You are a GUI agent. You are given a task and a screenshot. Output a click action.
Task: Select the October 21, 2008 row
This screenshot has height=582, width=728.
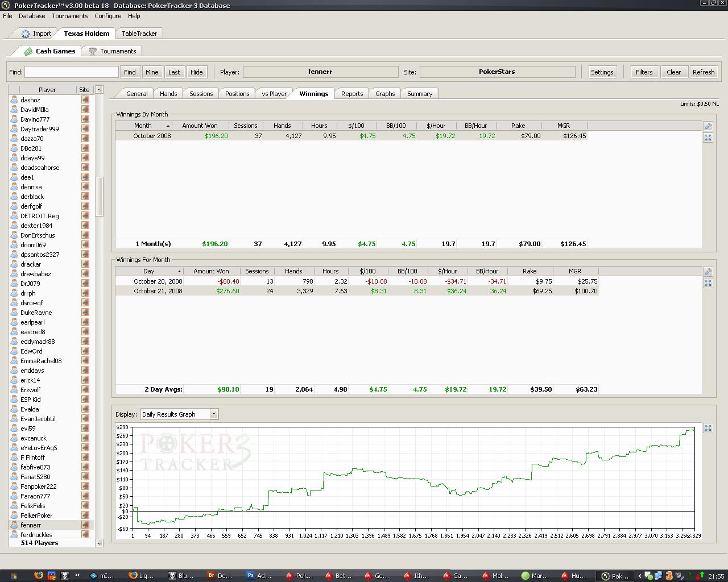coord(357,291)
